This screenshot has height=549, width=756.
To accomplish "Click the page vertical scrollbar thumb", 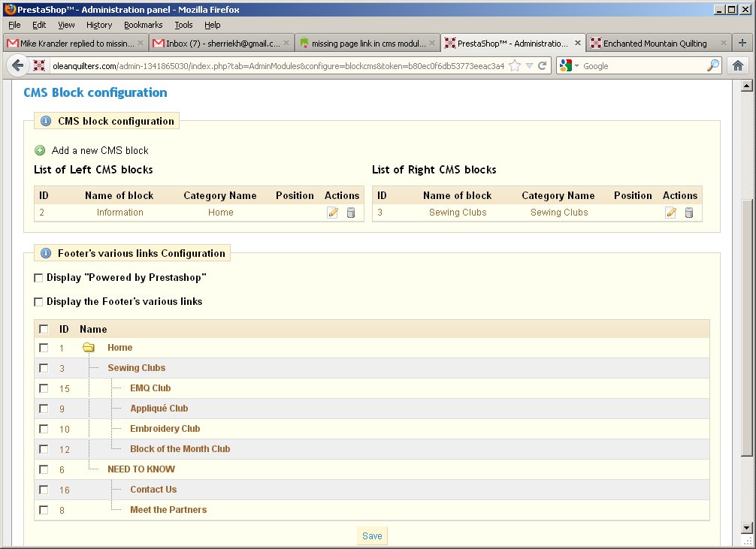I will point(746,327).
